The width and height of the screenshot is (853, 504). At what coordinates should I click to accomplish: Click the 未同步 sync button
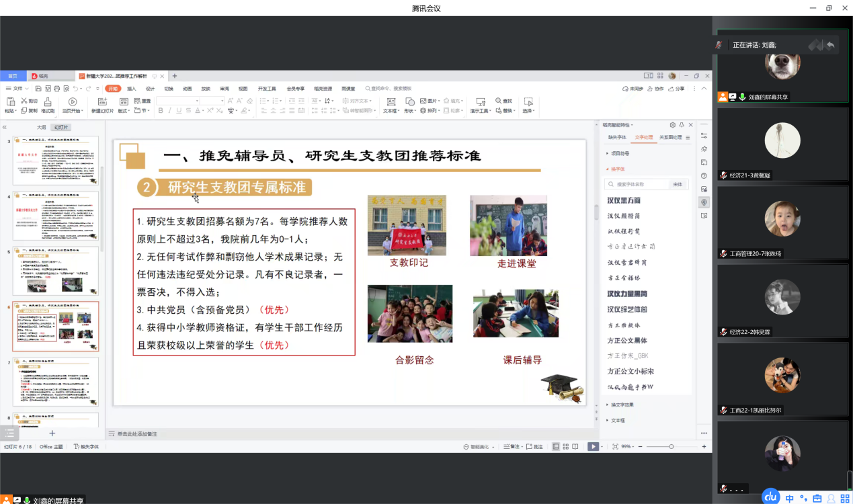click(633, 89)
